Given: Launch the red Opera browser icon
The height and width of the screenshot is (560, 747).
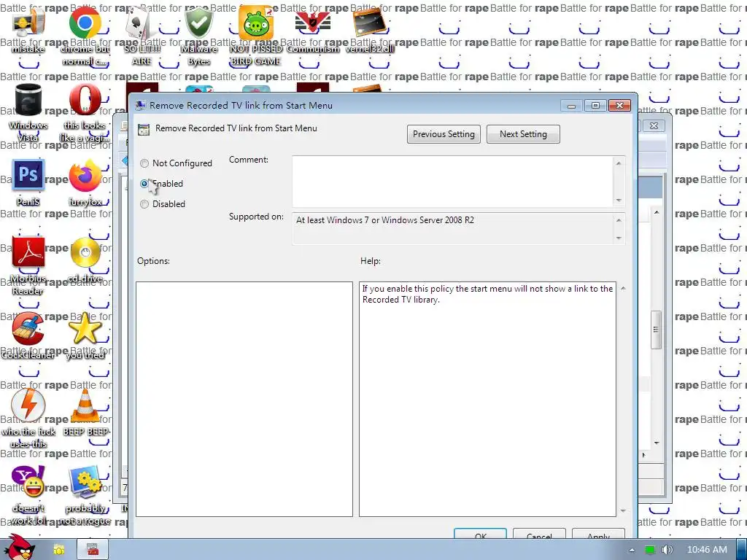Looking at the screenshot, I should click(x=85, y=100).
